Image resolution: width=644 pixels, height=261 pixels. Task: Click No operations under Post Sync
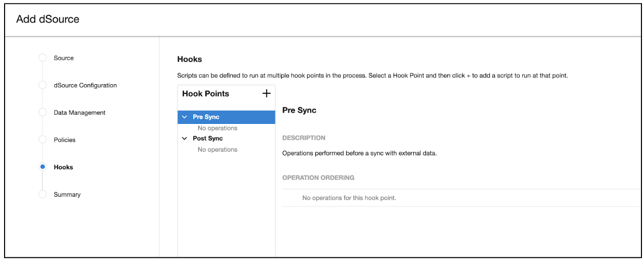(x=218, y=149)
